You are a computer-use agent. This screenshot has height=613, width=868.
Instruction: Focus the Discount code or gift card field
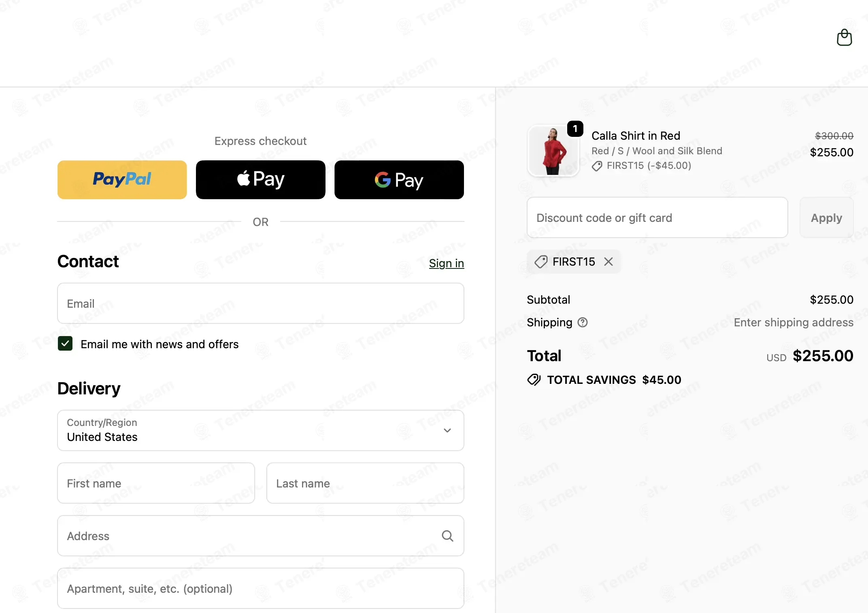tap(657, 218)
